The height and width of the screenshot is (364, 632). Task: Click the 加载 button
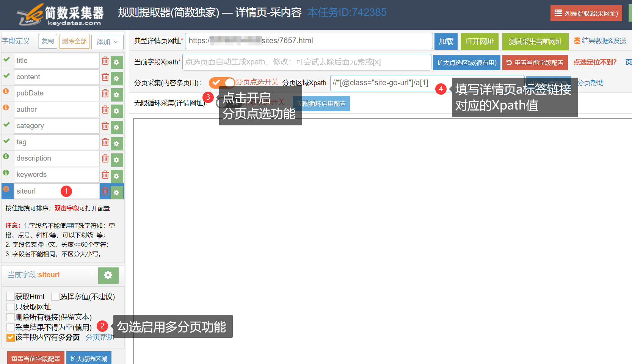(x=446, y=41)
